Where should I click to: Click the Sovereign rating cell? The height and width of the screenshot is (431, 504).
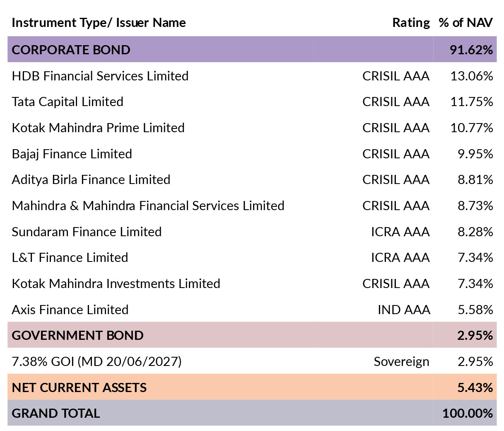coord(401,362)
